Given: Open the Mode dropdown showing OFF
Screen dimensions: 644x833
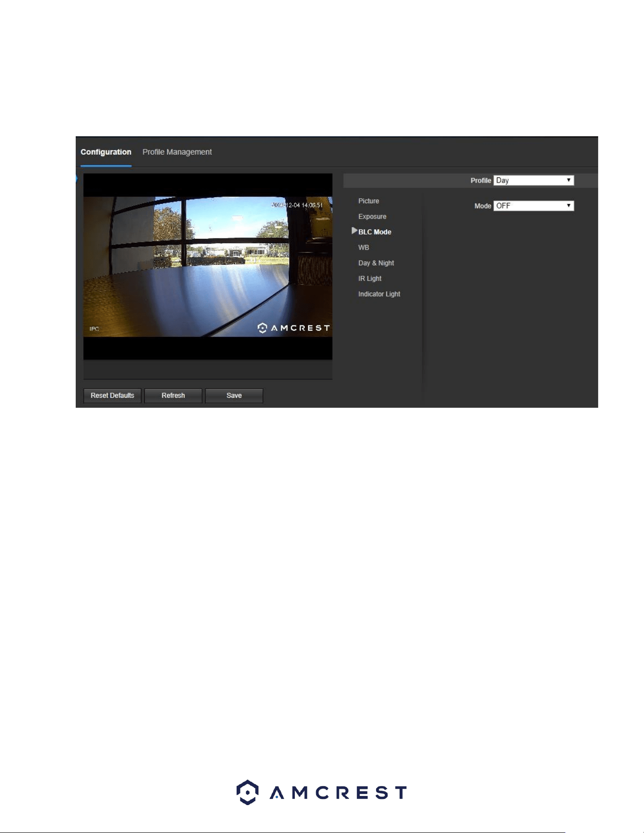Looking at the screenshot, I should coord(533,206).
